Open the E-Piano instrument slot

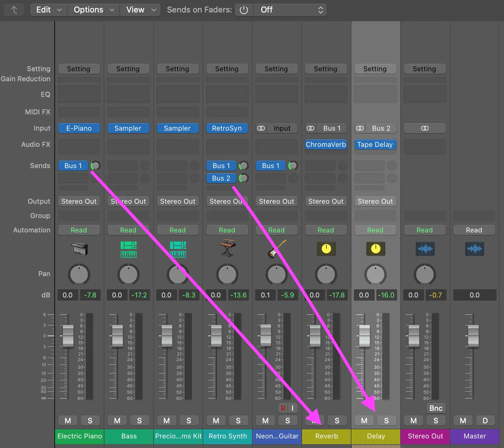coord(79,128)
